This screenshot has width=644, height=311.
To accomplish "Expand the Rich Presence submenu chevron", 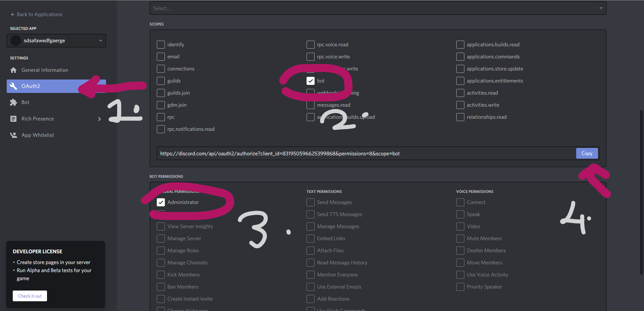I will 99,119.
